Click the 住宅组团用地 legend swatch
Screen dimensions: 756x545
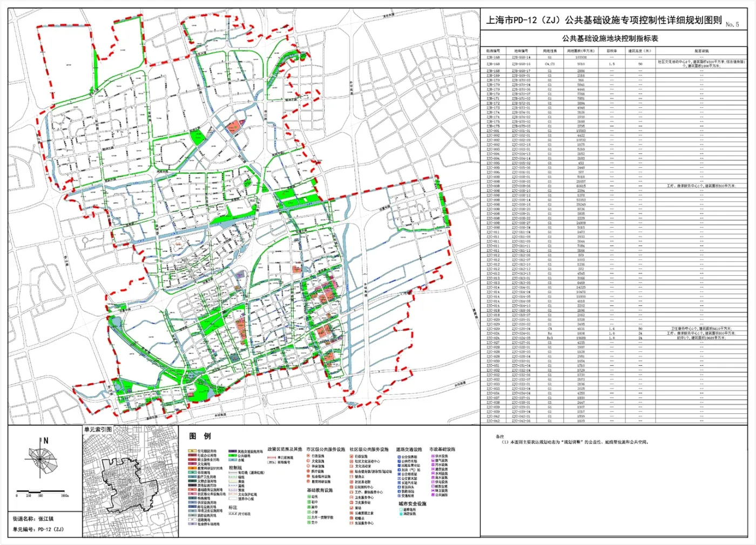click(192, 451)
